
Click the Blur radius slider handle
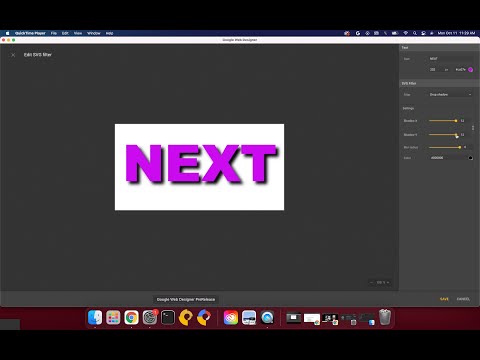(x=460, y=147)
